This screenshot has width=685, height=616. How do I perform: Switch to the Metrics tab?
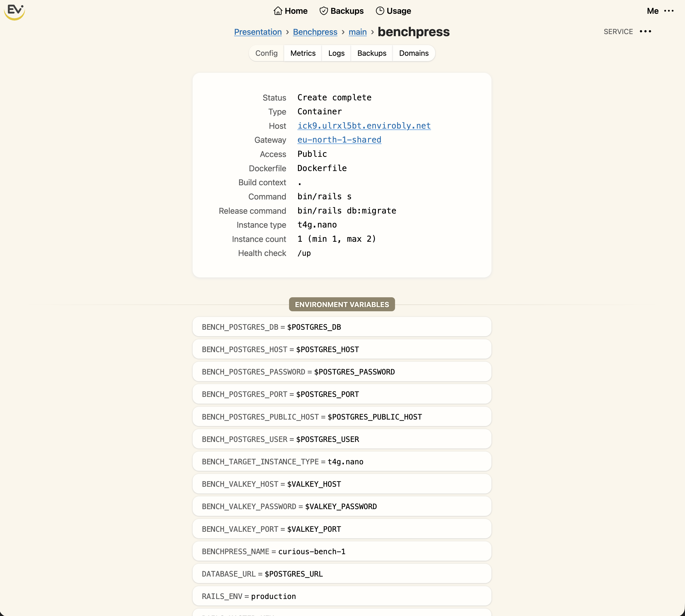click(x=303, y=53)
